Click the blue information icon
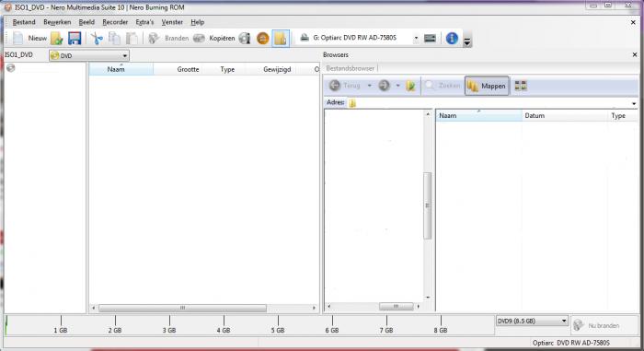This screenshot has width=644, height=351. click(452, 39)
